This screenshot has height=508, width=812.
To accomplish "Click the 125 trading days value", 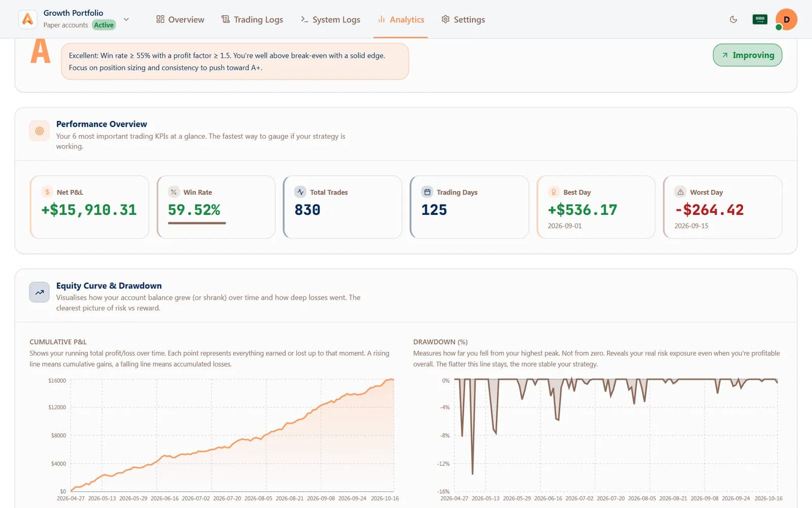I will coord(434,210).
